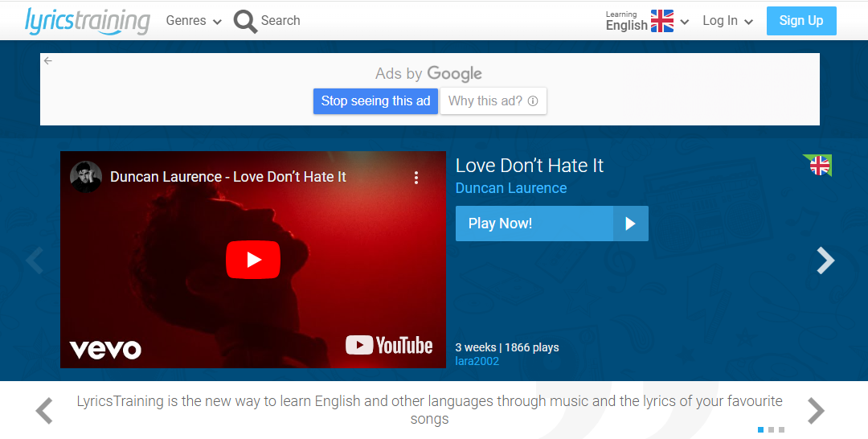Click the UK flag language icon
The height and width of the screenshot is (439, 868).
point(662,21)
